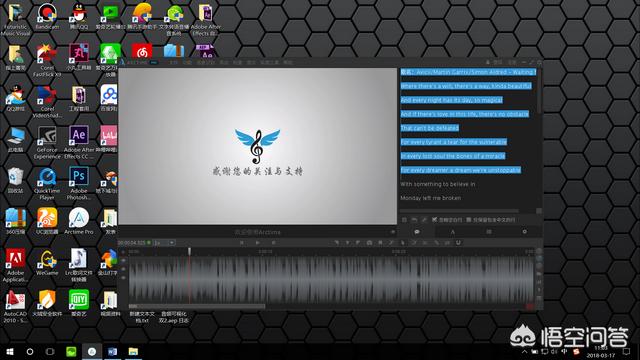Show hidden system tray icons chevron
640x360 pixels.
[x=524, y=351]
